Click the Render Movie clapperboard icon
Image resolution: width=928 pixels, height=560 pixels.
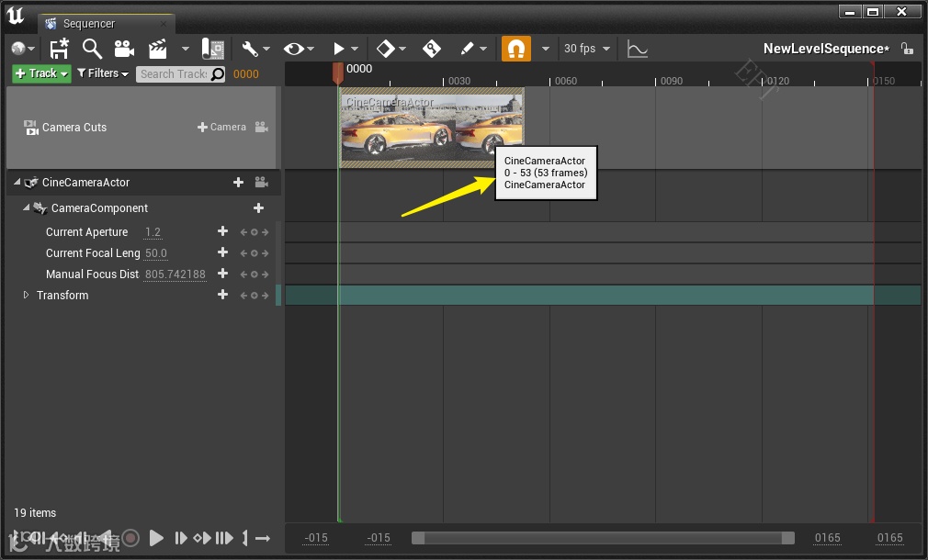click(158, 49)
